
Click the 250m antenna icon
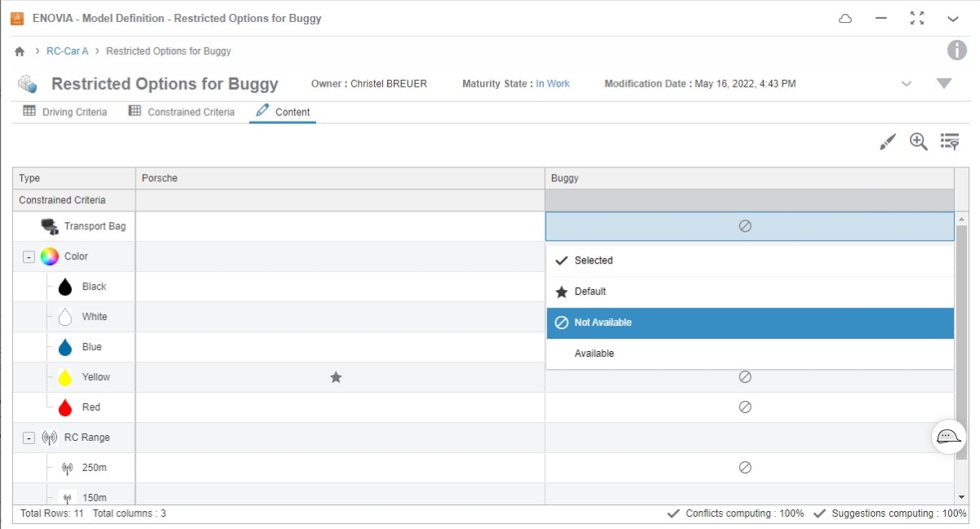click(x=67, y=468)
